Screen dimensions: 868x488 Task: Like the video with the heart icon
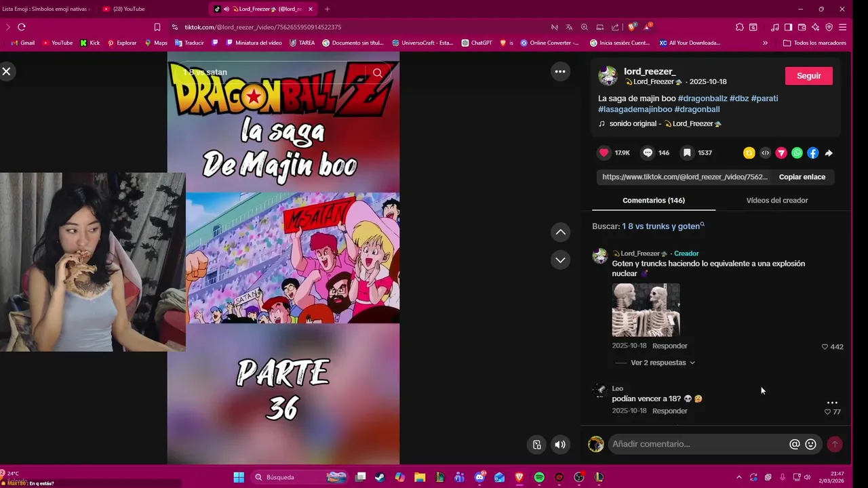(x=604, y=153)
